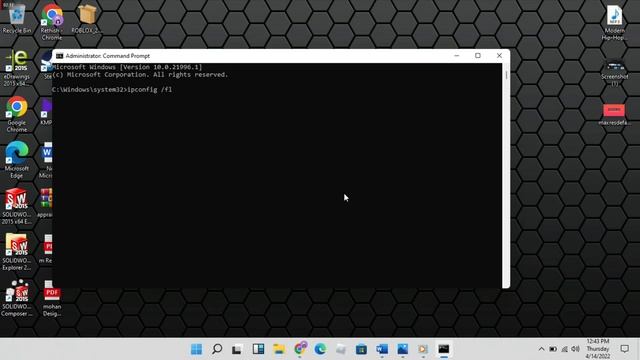Viewport: 640px width, 360px height.
Task: Open the Rethish Chrome profile shortcut
Action: coord(52,22)
